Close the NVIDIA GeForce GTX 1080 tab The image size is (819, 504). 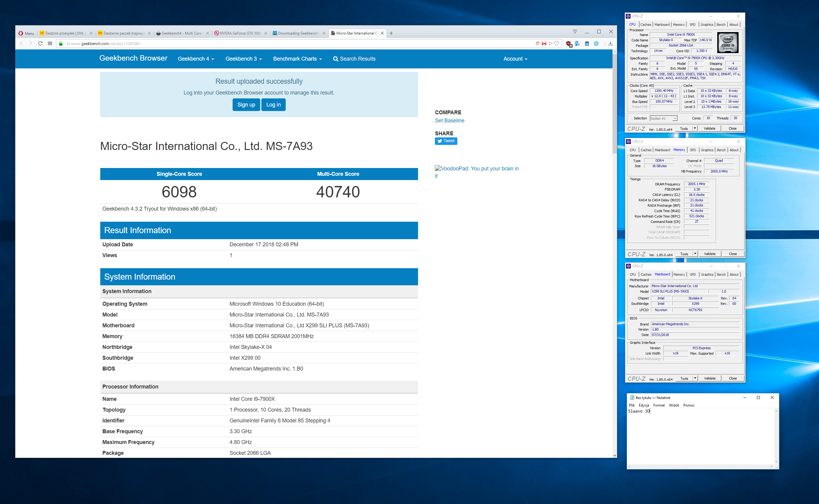click(x=266, y=33)
